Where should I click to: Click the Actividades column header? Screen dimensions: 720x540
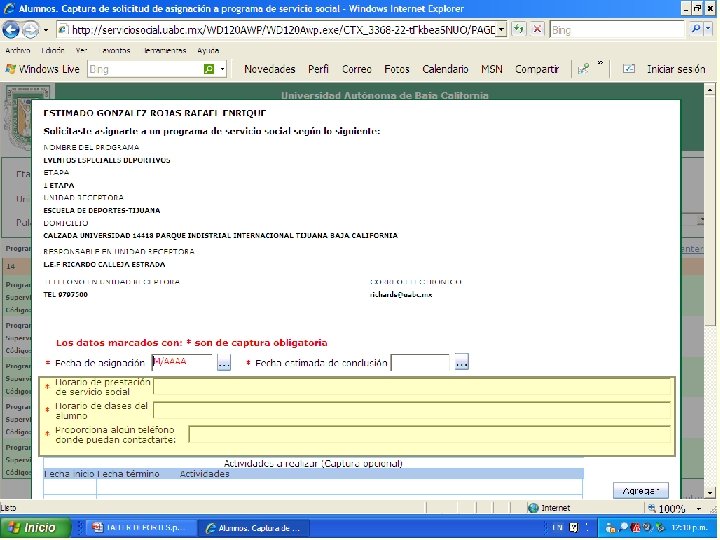pyautogui.click(x=204, y=474)
